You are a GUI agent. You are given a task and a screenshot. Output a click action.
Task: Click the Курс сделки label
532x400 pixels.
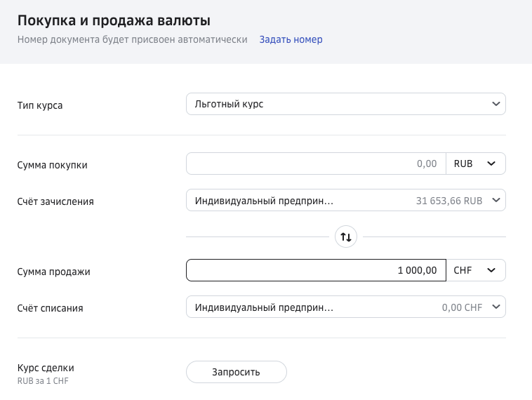pyautogui.click(x=46, y=368)
